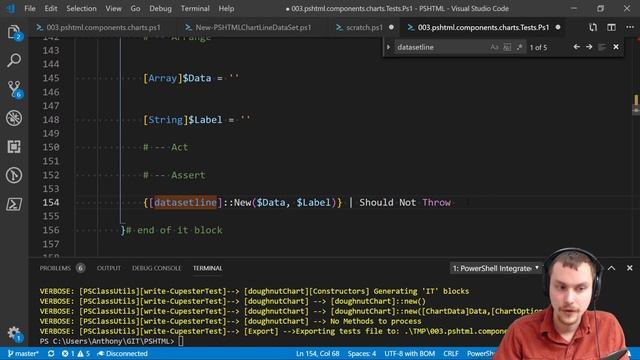Open the Extensions view
640x360 pixels.
point(14,147)
